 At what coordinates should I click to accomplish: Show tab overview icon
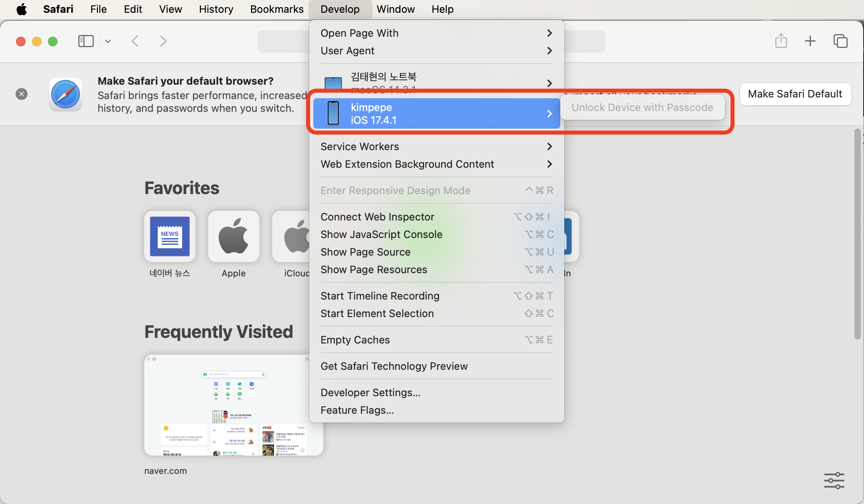click(x=840, y=41)
